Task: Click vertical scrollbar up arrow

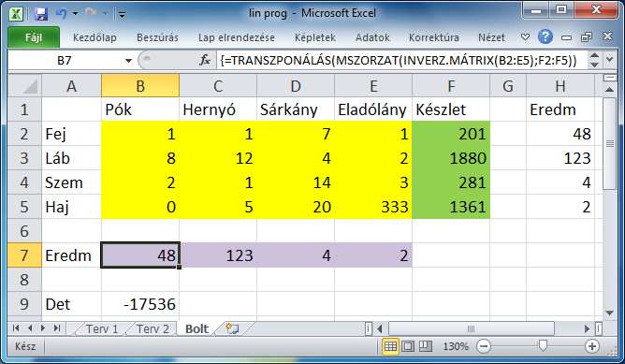Action: pos(609,89)
